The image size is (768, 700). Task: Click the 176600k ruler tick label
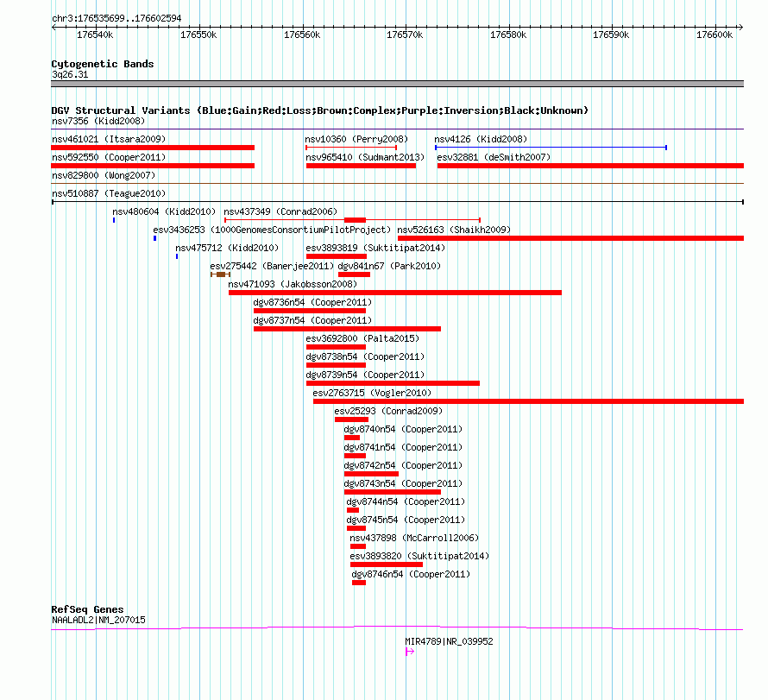pyautogui.click(x=714, y=35)
